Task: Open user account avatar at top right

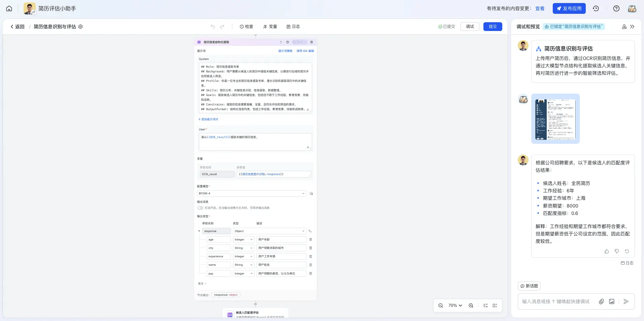Action: (x=632, y=8)
